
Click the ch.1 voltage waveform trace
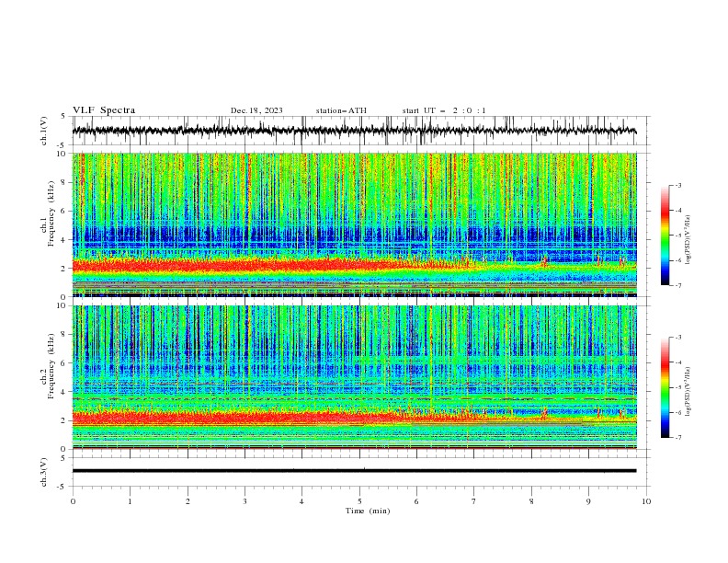354,131
